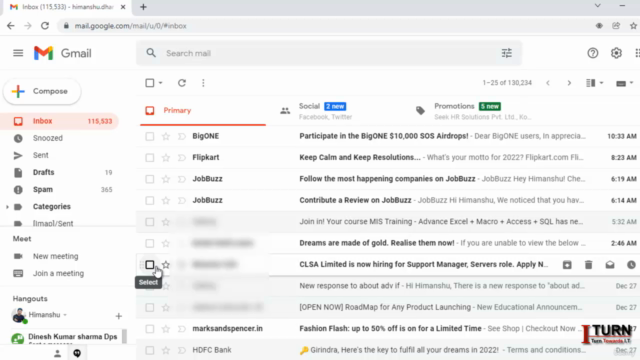The height and width of the screenshot is (360, 640).
Task: Select the Contribute a Review email checkbox
Action: (150, 200)
